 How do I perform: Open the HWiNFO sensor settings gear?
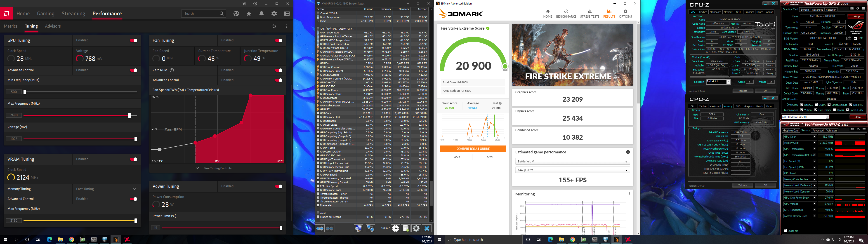(x=416, y=228)
